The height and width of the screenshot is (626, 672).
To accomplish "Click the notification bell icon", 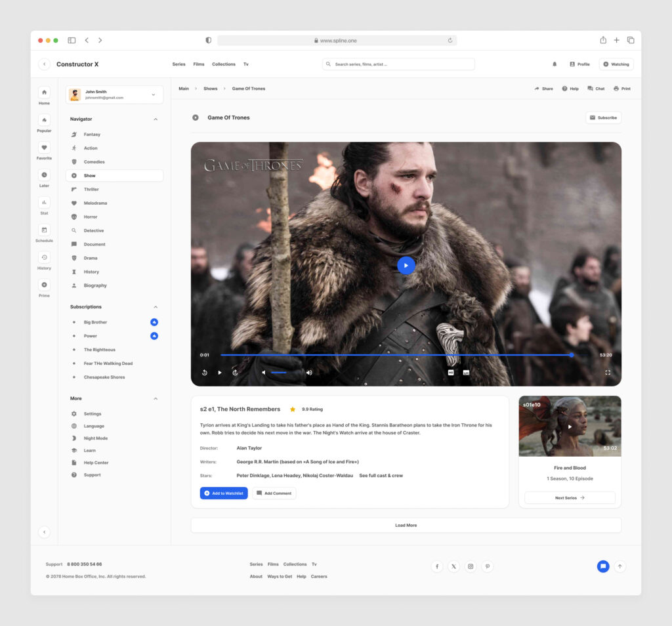I will (555, 64).
